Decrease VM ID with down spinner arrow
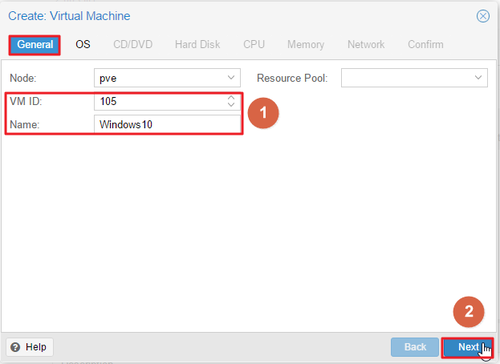 (231, 105)
